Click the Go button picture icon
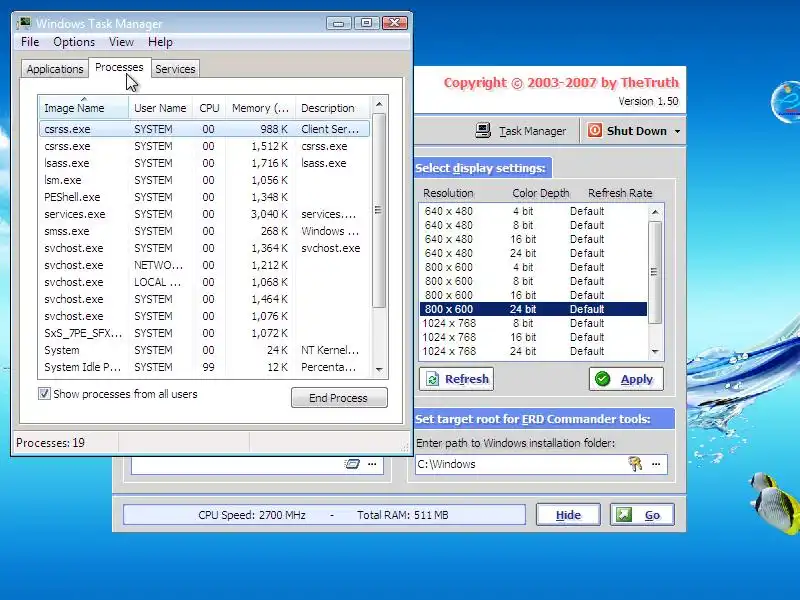Viewport: 800px width, 600px height. (x=623, y=515)
